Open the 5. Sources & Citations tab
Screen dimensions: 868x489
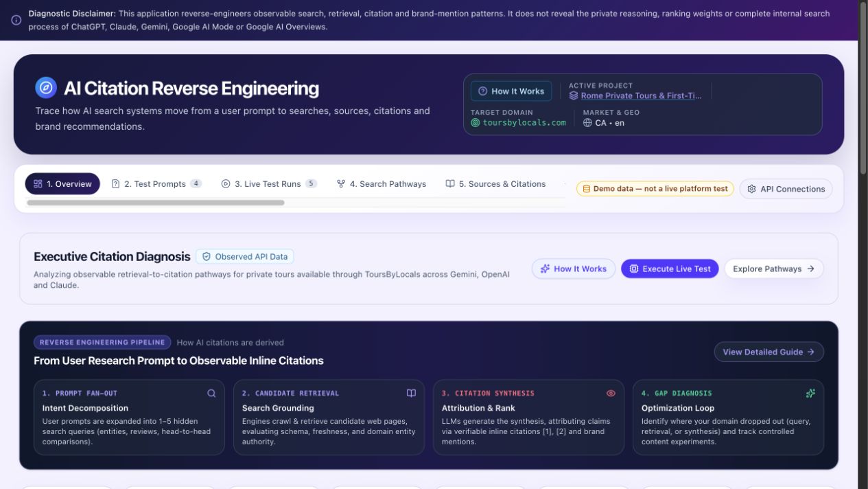click(495, 184)
